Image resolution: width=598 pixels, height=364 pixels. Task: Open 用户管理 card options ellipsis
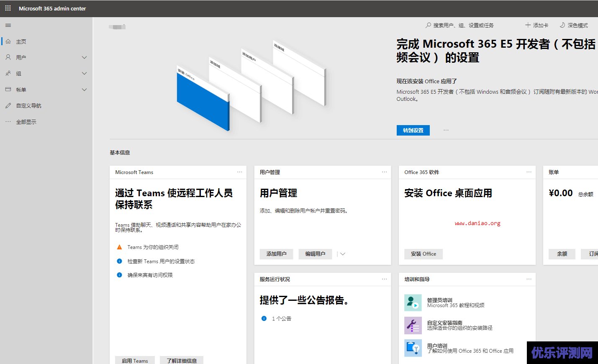(x=384, y=172)
